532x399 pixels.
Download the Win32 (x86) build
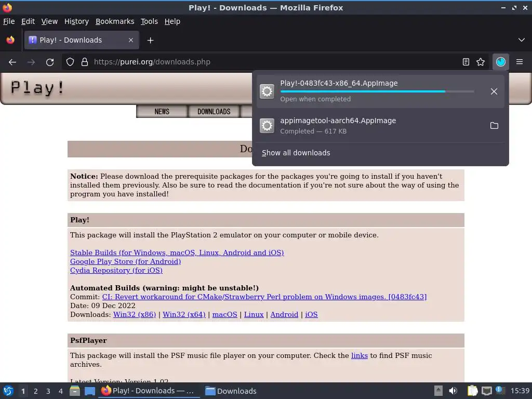(x=135, y=314)
